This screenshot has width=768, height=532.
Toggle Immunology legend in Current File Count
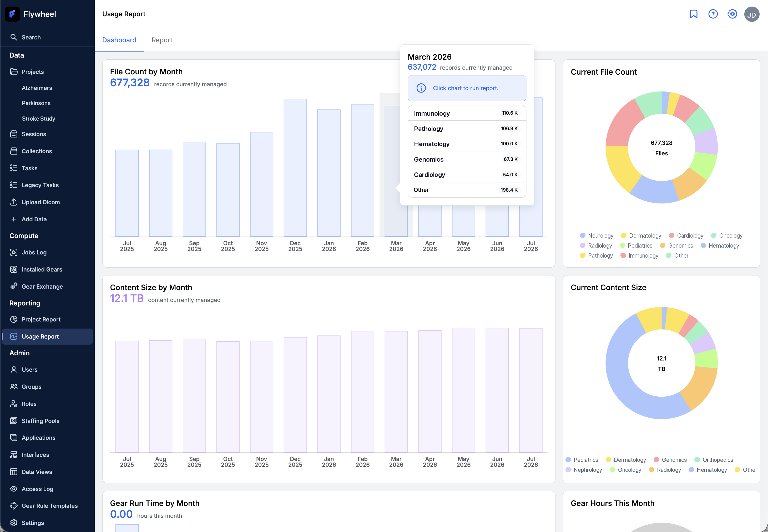pos(639,256)
